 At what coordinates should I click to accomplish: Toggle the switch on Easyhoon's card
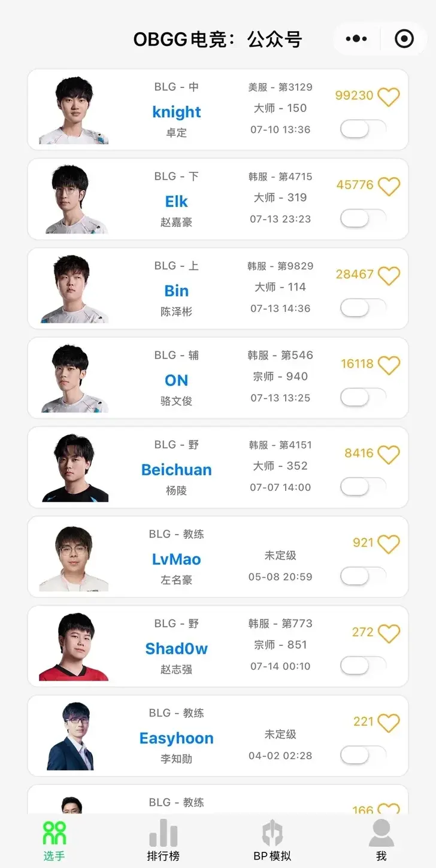(363, 755)
